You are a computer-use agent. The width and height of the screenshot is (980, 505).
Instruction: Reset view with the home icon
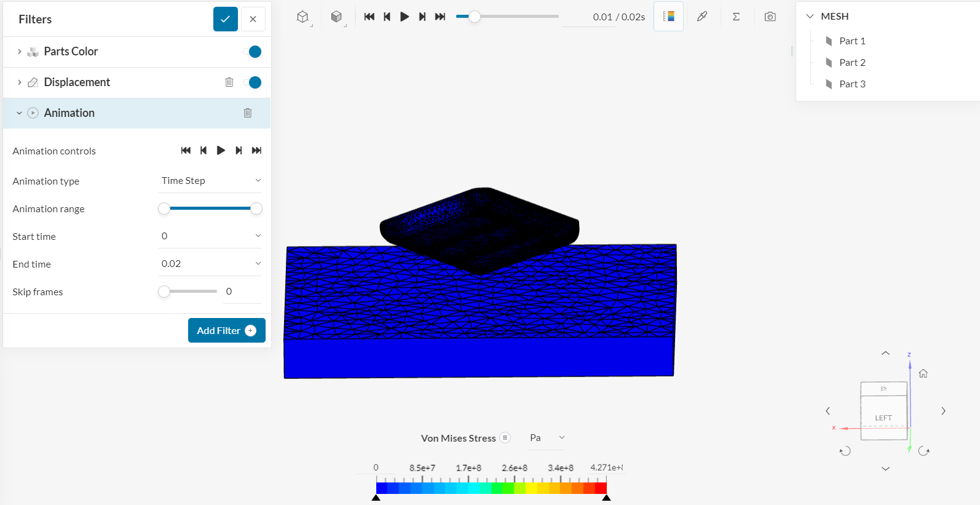click(923, 373)
